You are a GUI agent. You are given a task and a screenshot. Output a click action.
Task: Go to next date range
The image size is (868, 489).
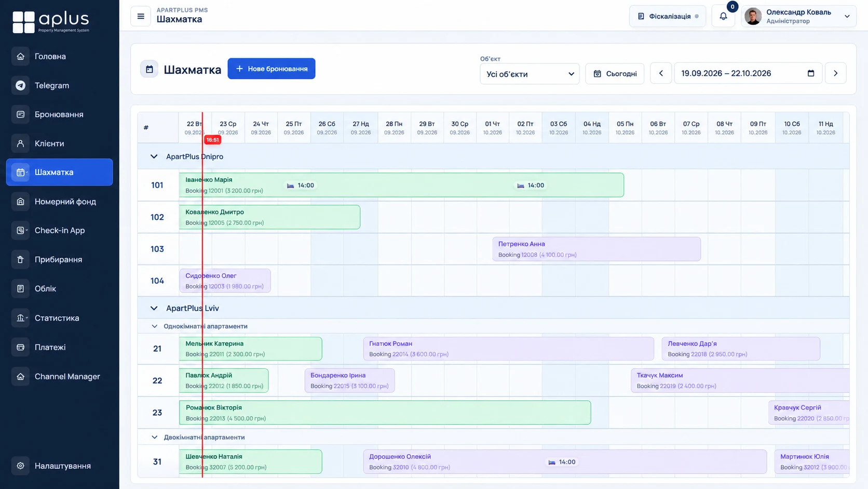pyautogui.click(x=835, y=73)
